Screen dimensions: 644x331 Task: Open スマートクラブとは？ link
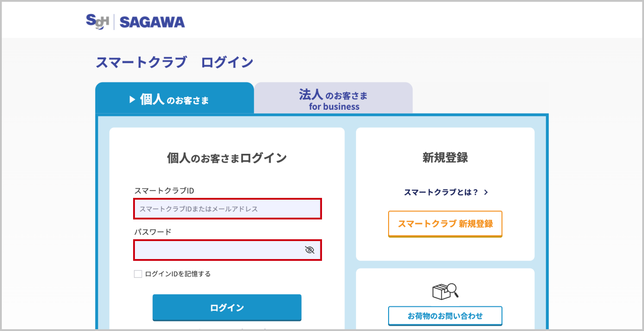click(x=441, y=192)
